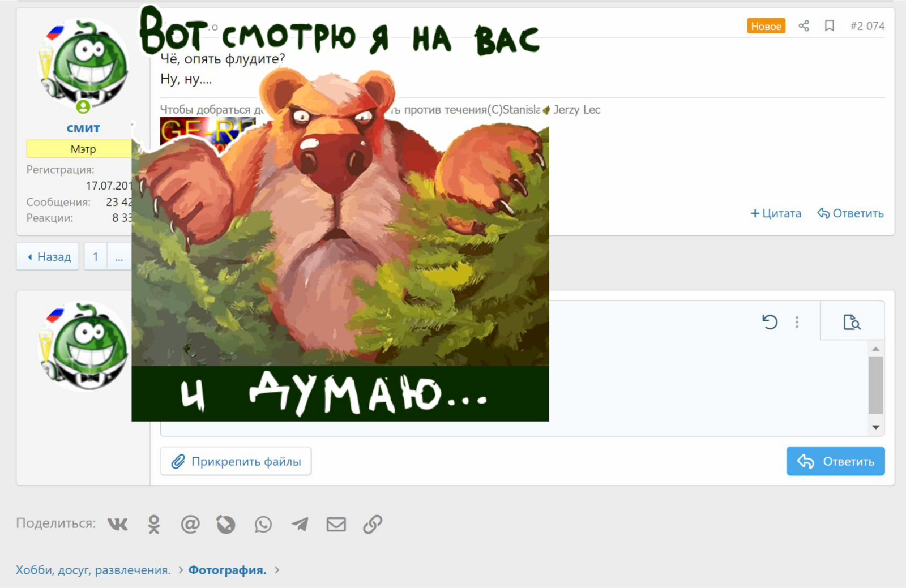The height and width of the screenshot is (588, 906).
Task: Bookmark the post with the bookmark icon
Action: (829, 26)
